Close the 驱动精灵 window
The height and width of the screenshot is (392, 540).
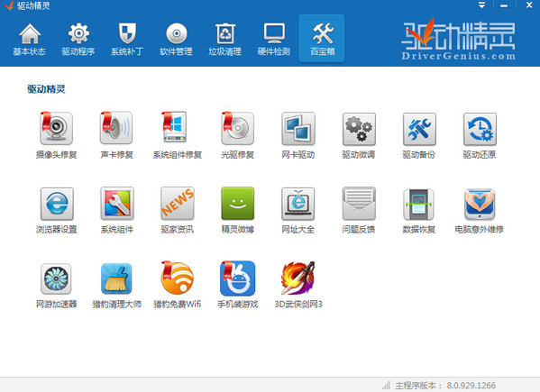click(529, 5)
